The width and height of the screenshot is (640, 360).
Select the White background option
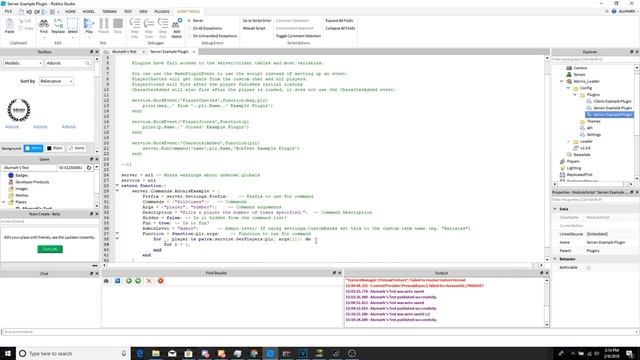[33, 148]
